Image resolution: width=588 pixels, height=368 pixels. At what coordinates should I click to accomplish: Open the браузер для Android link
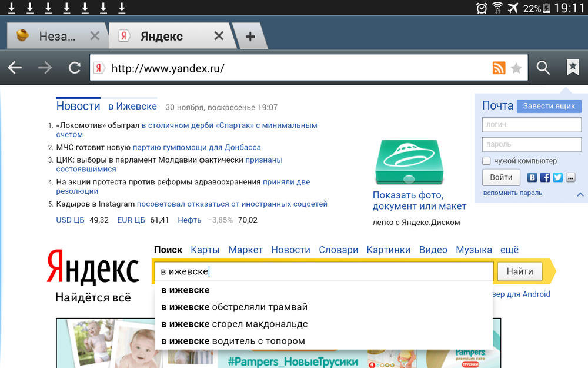521,294
